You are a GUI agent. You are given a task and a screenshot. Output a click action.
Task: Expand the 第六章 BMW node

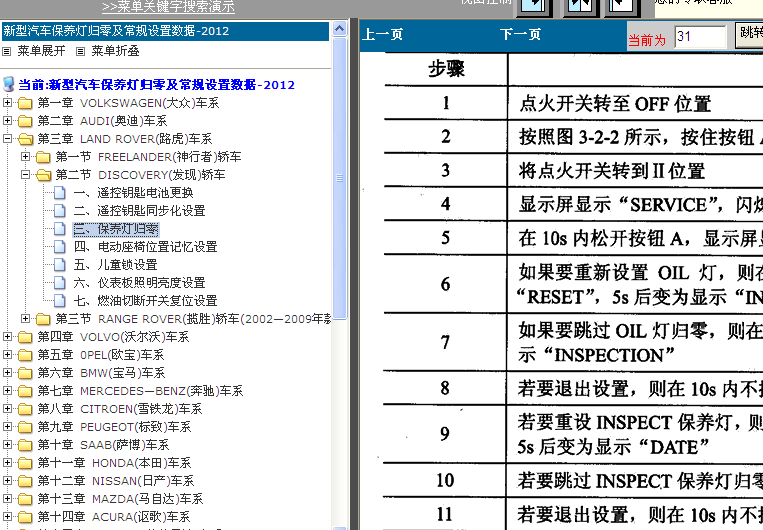[7, 373]
